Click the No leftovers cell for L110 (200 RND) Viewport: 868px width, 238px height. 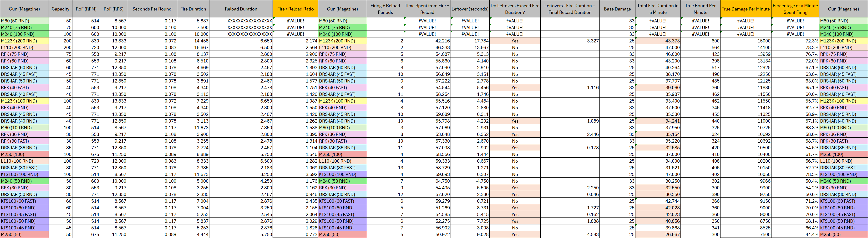point(515,47)
